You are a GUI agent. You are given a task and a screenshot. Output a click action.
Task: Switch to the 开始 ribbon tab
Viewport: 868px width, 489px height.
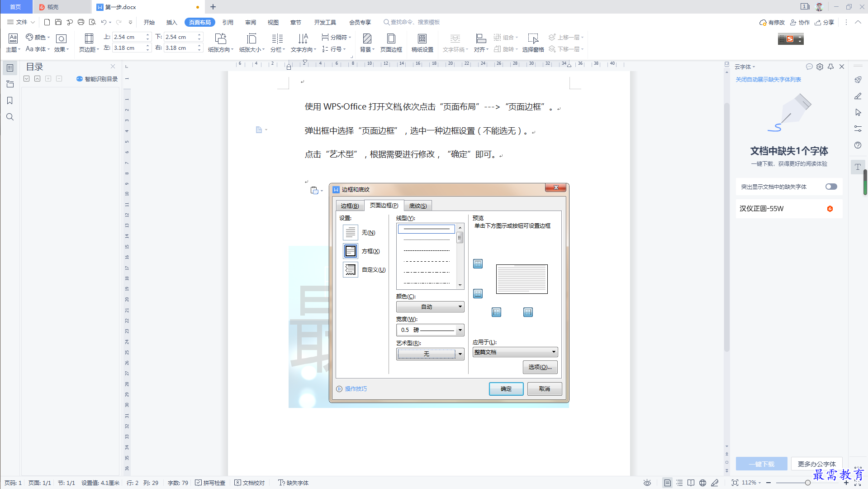[x=149, y=22]
